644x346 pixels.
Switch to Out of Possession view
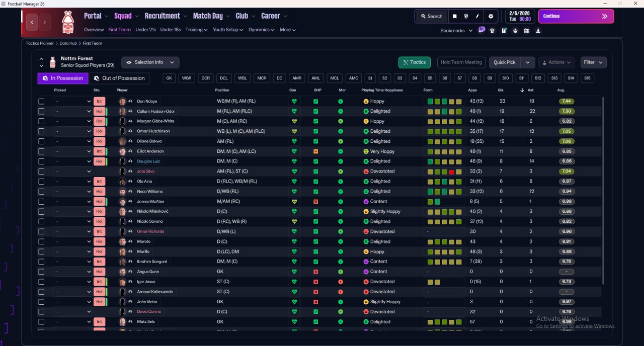pyautogui.click(x=119, y=78)
